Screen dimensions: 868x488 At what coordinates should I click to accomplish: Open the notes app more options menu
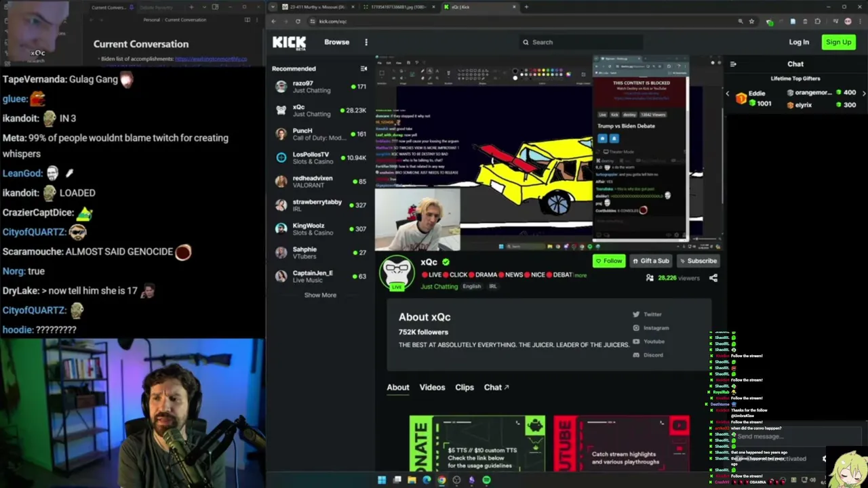pos(258,20)
